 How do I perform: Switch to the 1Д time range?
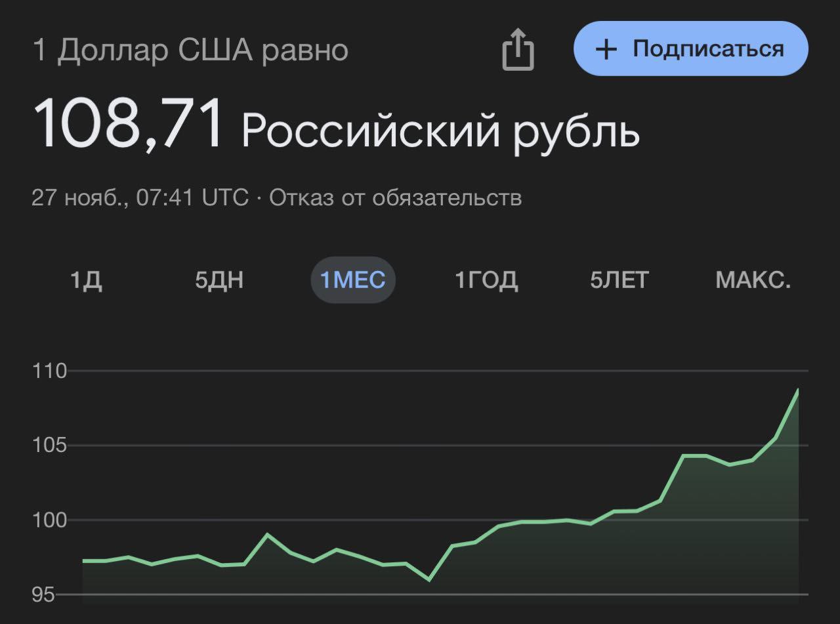tap(87, 280)
